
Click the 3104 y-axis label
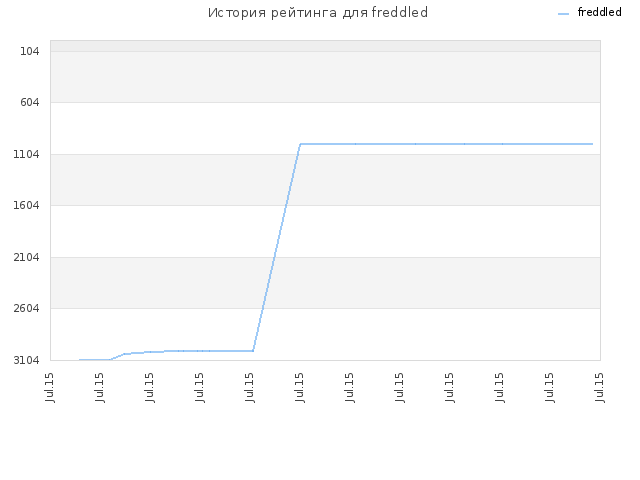[27, 360]
